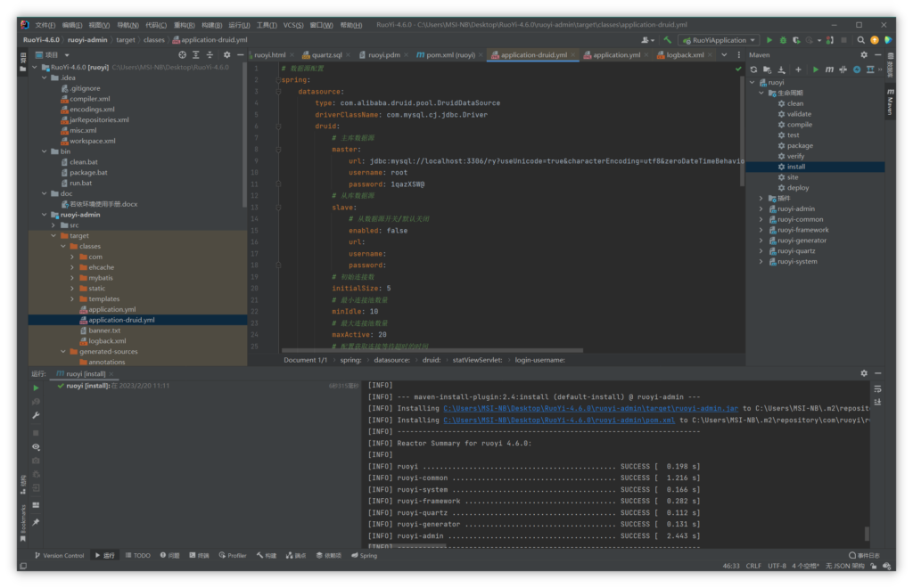Screen dimensions: 913x588
Task: Toggle soft-wrap in console output
Action: (x=877, y=388)
